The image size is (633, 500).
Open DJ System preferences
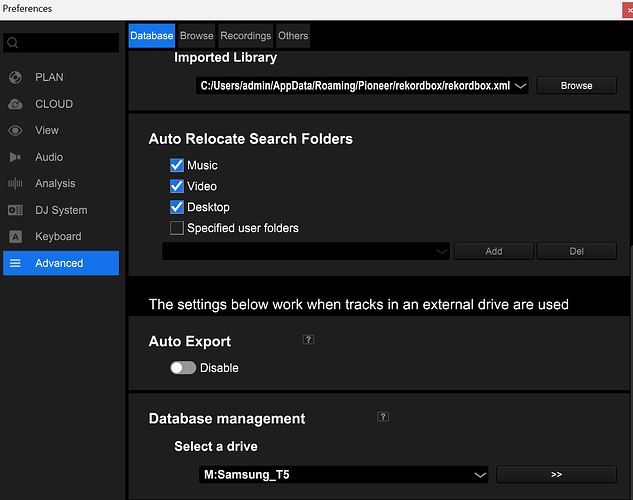point(61,210)
